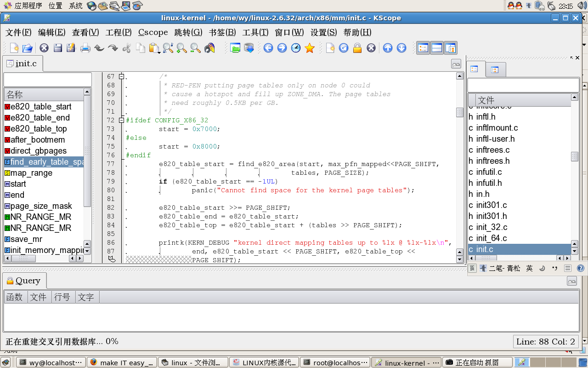The width and height of the screenshot is (588, 368).
Task: Click the New File toolbar icon
Action: click(x=14, y=48)
